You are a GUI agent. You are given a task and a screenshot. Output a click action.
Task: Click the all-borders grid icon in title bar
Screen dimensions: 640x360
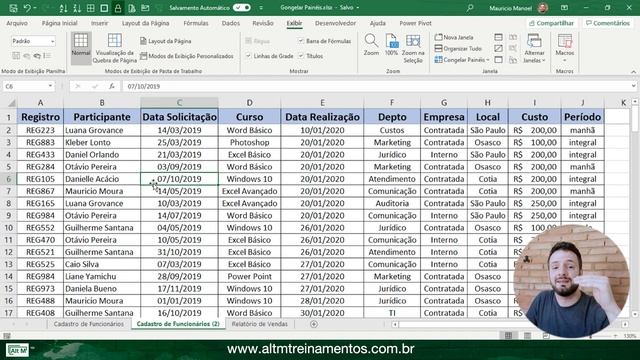coord(91,8)
